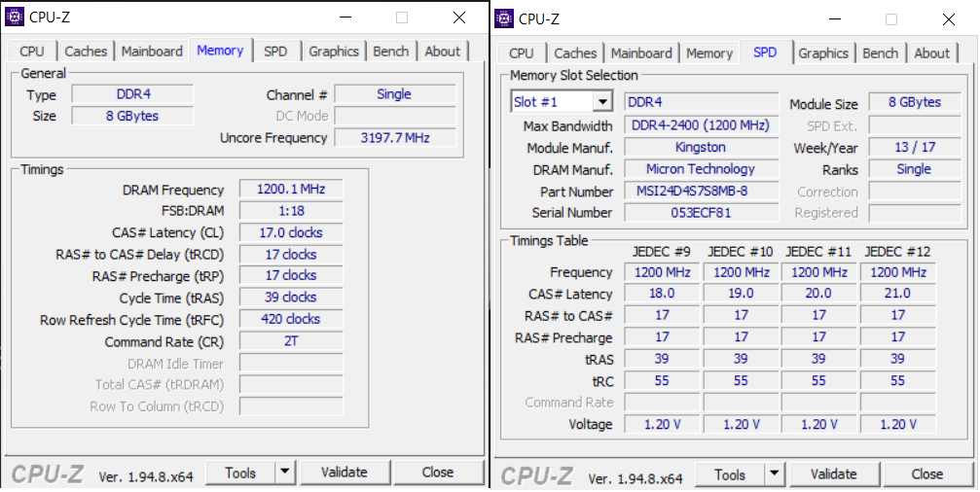Switch to Bench tab in right window
Image resolution: width=980 pixels, height=492 pixels.
click(x=880, y=53)
